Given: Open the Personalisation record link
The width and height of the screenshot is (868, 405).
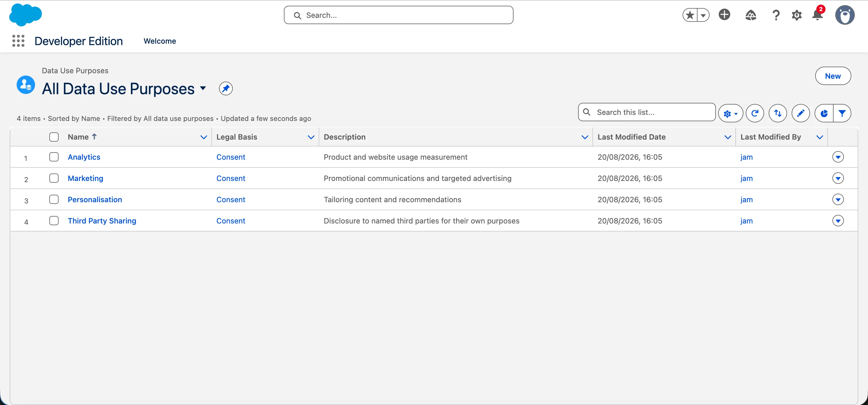Looking at the screenshot, I should (95, 200).
